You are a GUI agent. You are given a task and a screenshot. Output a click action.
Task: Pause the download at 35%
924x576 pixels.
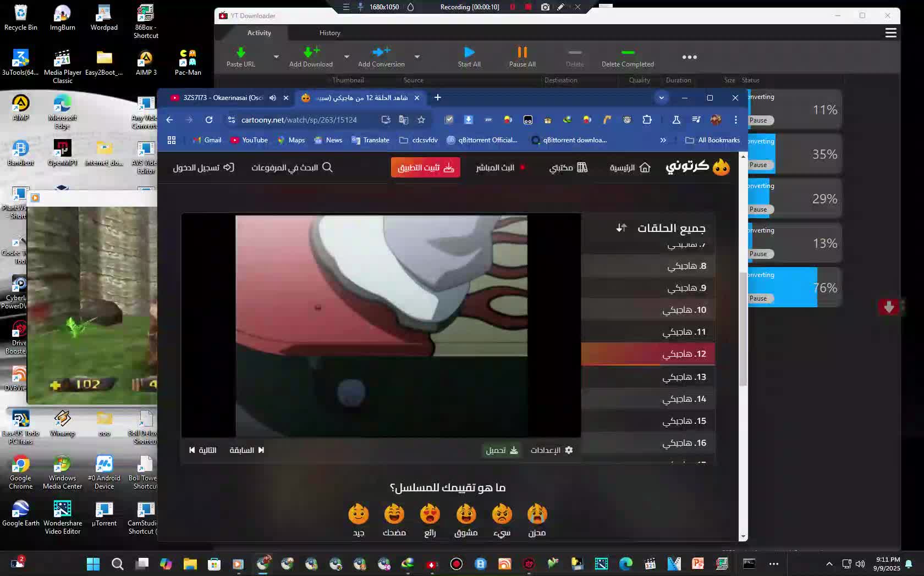758,165
